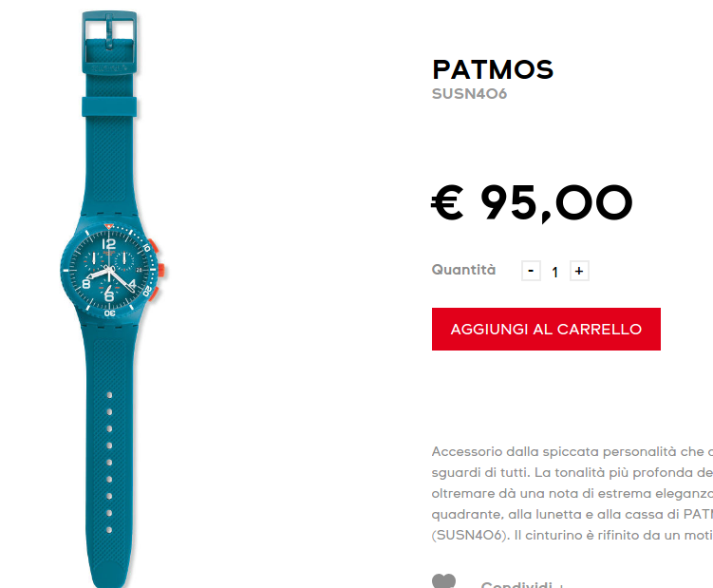Image resolution: width=713 pixels, height=588 pixels.
Task: Click the Quantità label
Action: point(463,270)
